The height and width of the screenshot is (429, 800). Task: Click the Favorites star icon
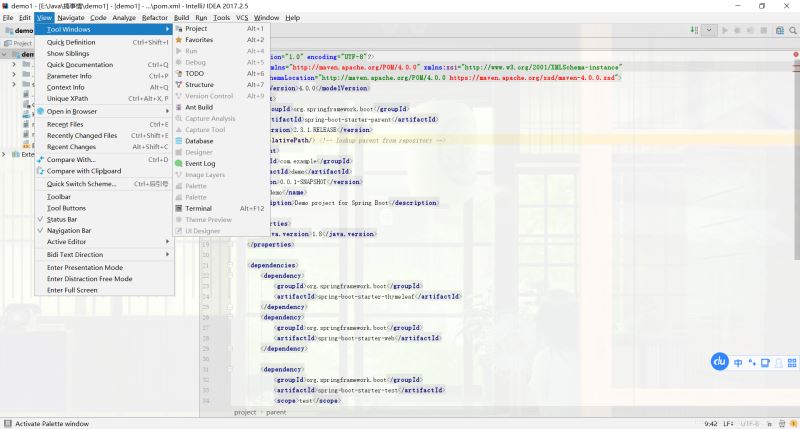(x=179, y=40)
